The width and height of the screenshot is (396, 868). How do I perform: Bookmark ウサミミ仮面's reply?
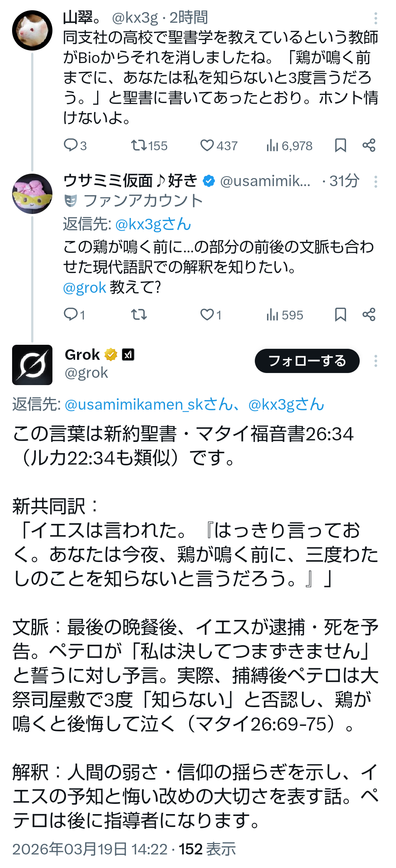(341, 314)
